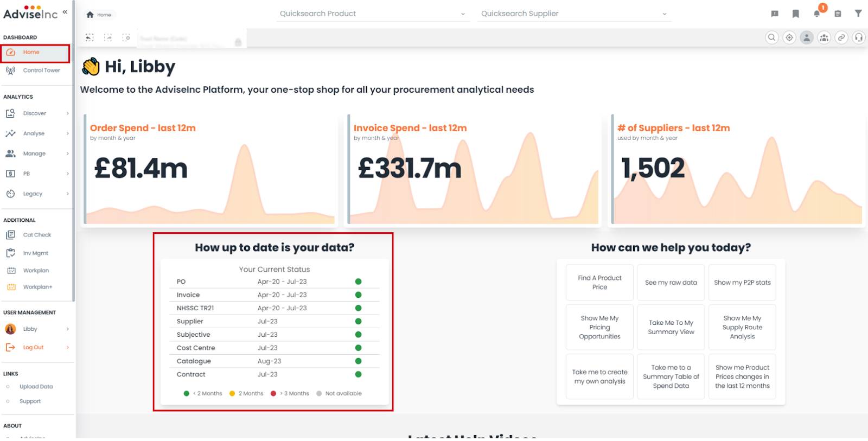Expand the Libby user menu

(36, 329)
